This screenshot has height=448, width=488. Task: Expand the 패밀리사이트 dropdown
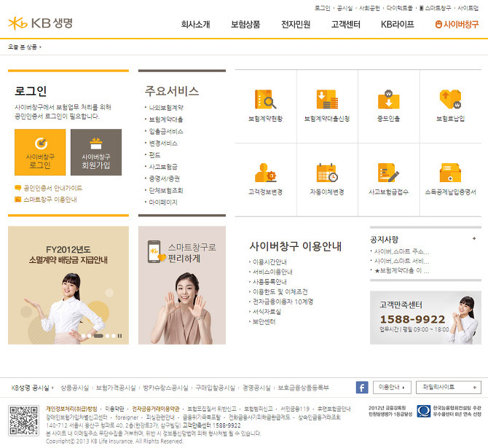(x=449, y=388)
